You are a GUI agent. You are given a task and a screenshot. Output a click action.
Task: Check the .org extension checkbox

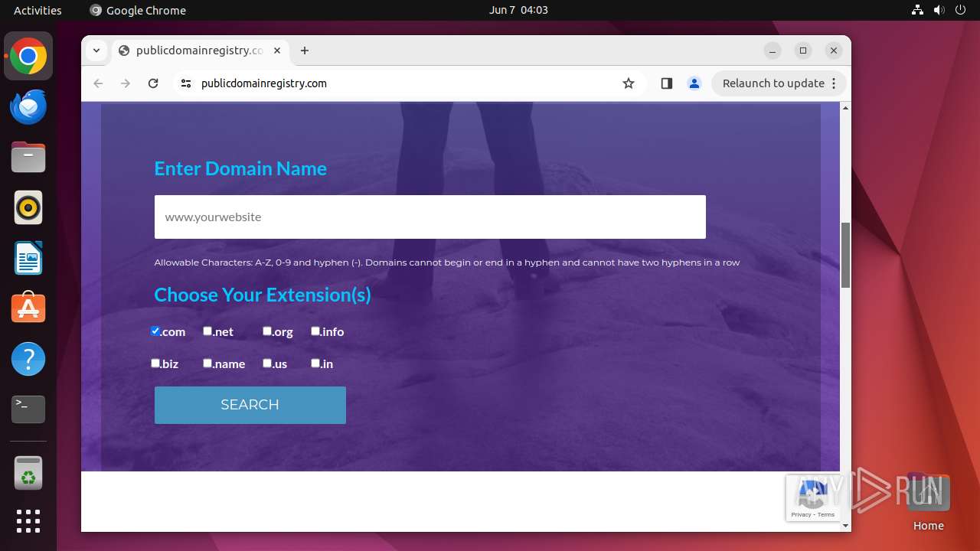(x=267, y=331)
